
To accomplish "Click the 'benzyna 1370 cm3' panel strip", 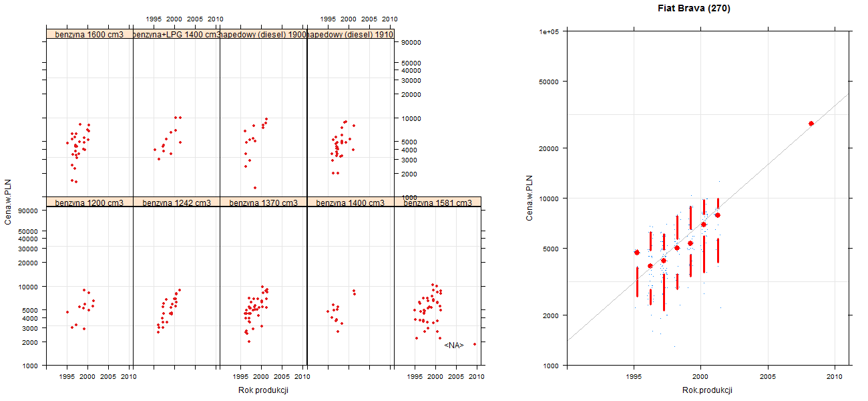I will (263, 202).
